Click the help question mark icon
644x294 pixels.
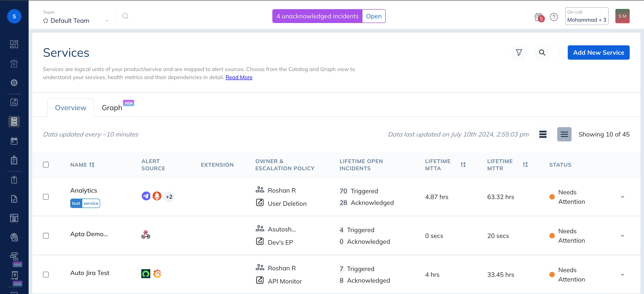click(554, 17)
